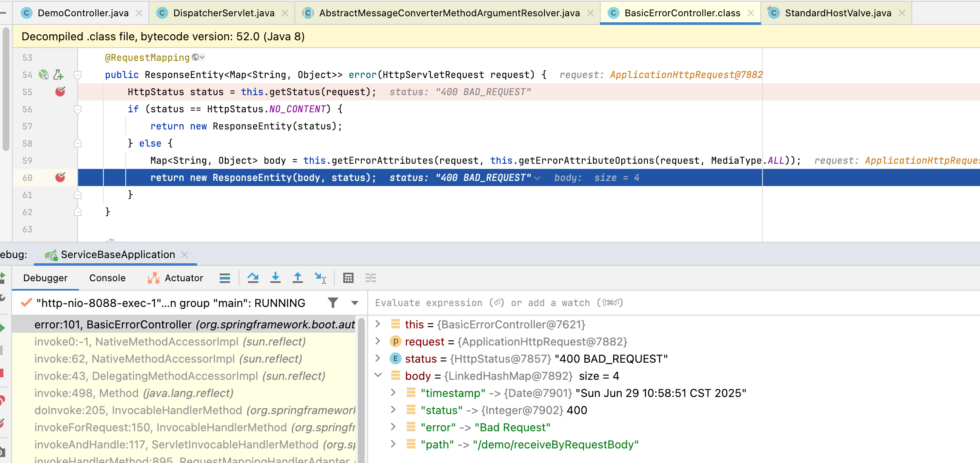Screen dimensions: 980x463
Task: Click threads filter funnel icon
Action: 333,303
